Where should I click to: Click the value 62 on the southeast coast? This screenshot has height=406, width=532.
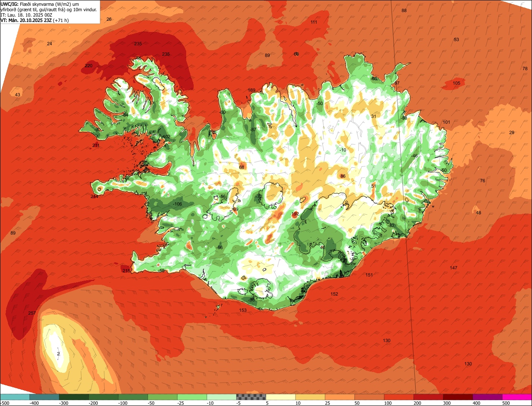(427, 201)
